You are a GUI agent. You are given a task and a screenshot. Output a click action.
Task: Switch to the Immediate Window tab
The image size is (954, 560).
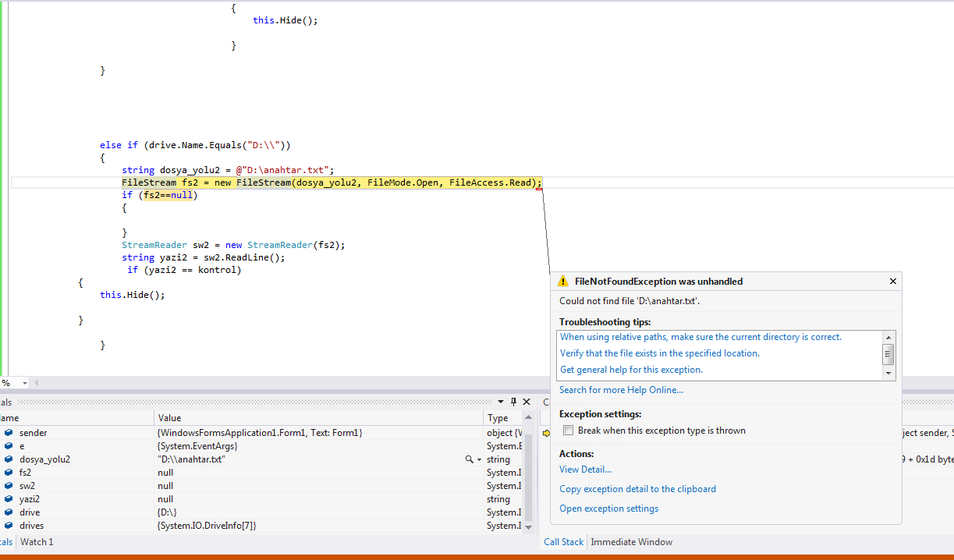[x=632, y=542]
